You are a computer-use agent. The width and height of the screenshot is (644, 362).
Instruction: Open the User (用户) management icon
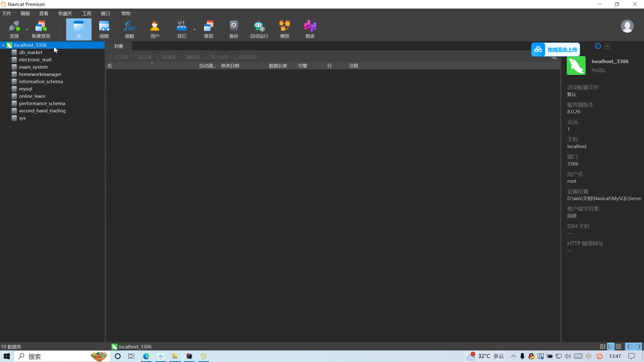[x=155, y=29]
